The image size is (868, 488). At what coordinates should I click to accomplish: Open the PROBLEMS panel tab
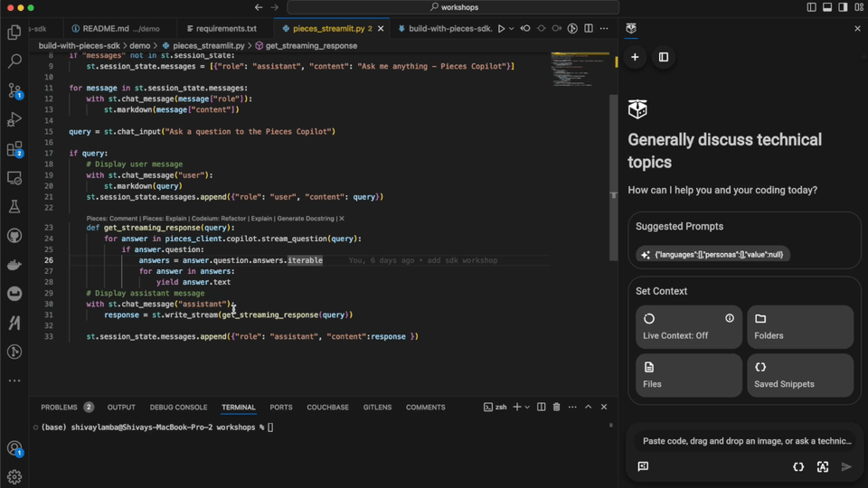pos(66,408)
